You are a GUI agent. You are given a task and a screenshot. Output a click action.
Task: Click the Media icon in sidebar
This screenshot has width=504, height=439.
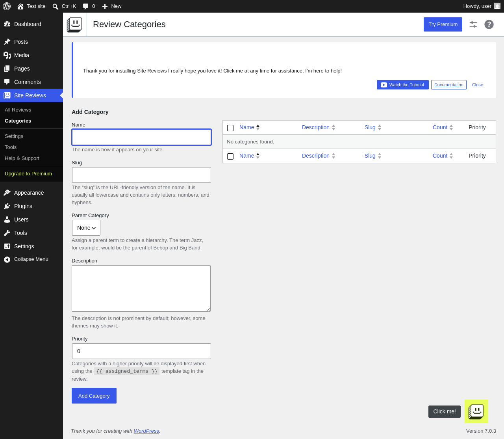point(7,55)
